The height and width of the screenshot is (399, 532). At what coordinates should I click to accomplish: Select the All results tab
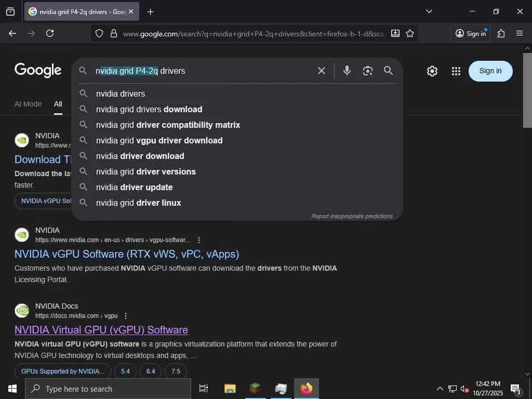(58, 104)
